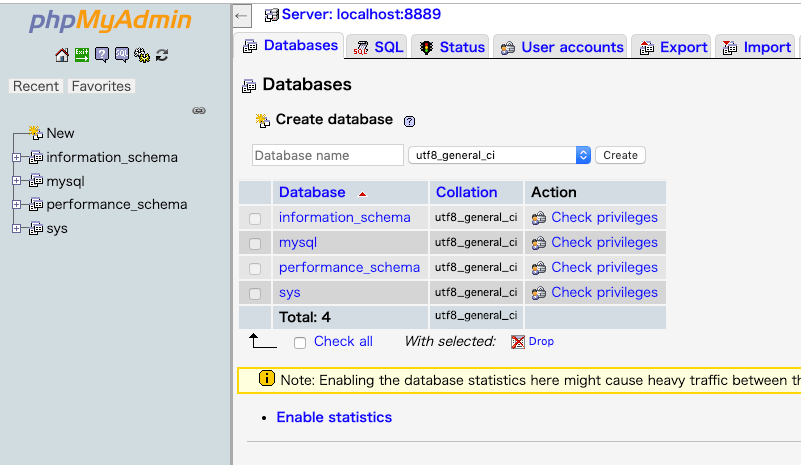Click performance_schema row privileges icon
The height and width of the screenshot is (465, 801).
tap(538, 268)
